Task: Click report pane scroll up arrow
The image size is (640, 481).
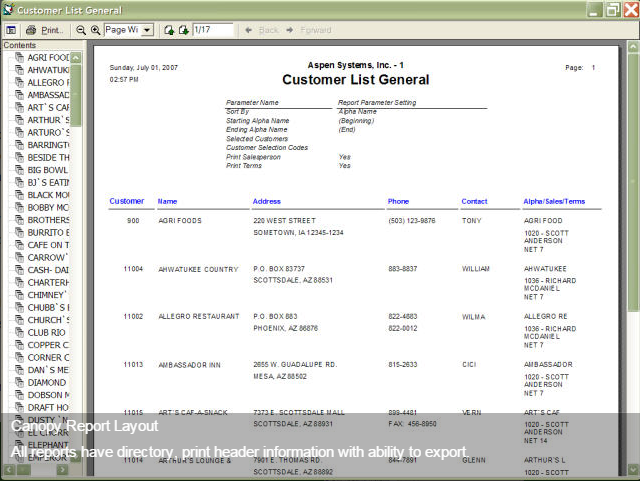Action: tap(633, 46)
